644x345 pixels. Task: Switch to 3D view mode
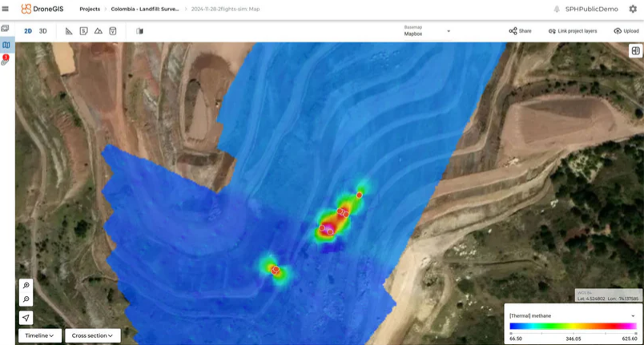click(x=43, y=31)
